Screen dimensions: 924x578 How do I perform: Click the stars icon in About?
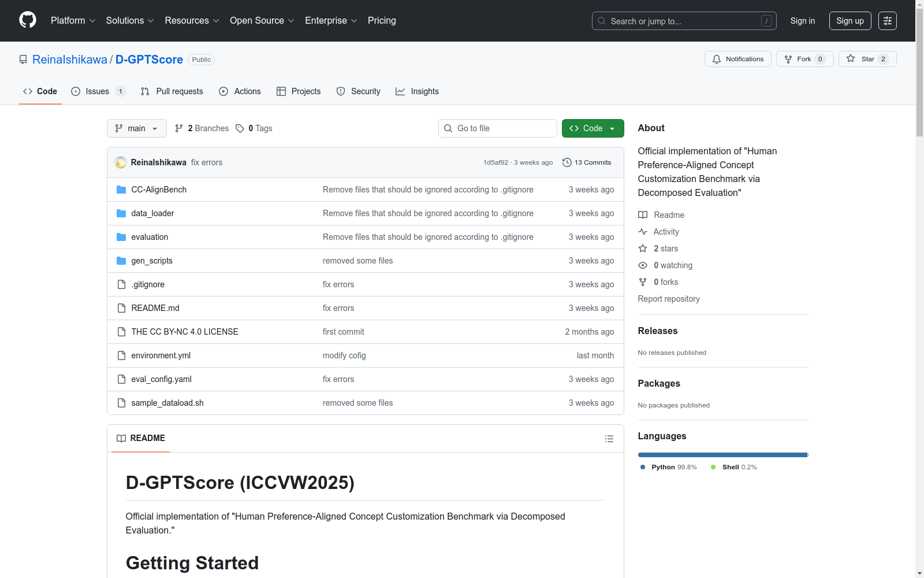(x=643, y=249)
